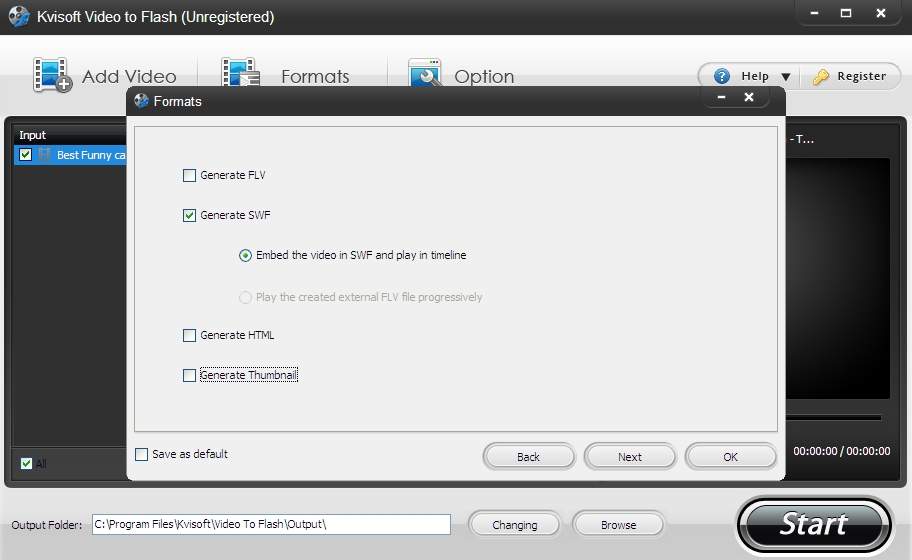This screenshot has width=912, height=560.
Task: Enable the Generate HTML checkbox
Action: pos(190,336)
